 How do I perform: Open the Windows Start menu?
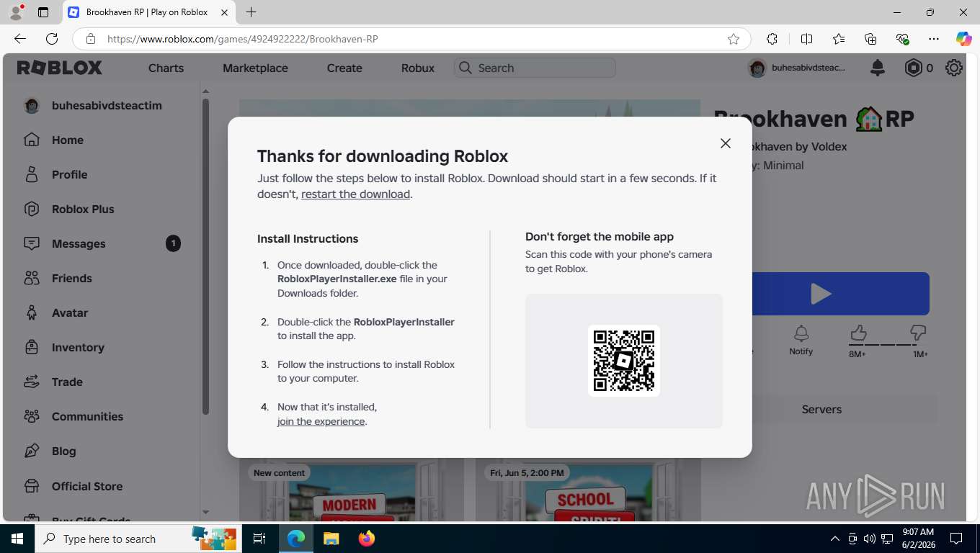(17, 539)
